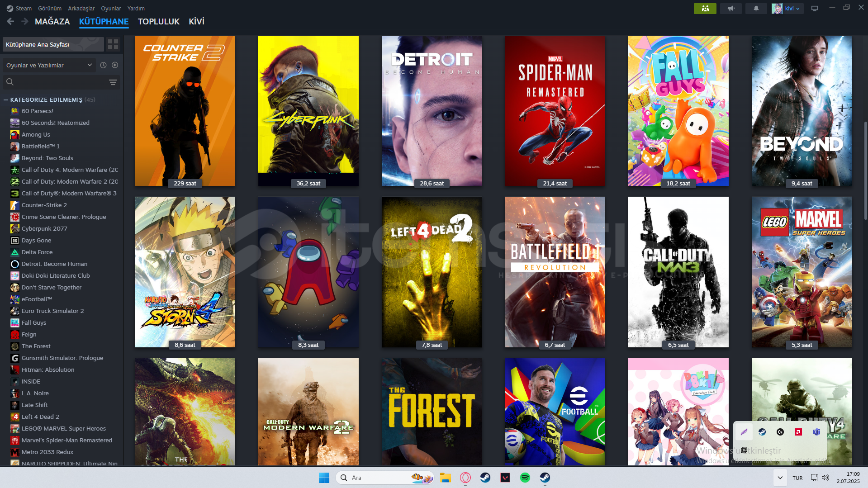Open the KİVİ profile tab
Image resolution: width=868 pixels, height=488 pixels.
(x=196, y=21)
